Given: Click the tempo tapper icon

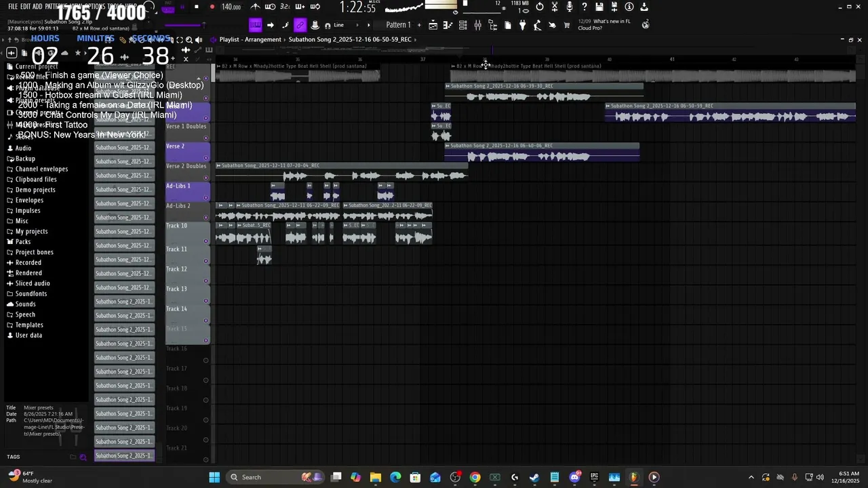Looking at the screenshot, I should (537, 25).
